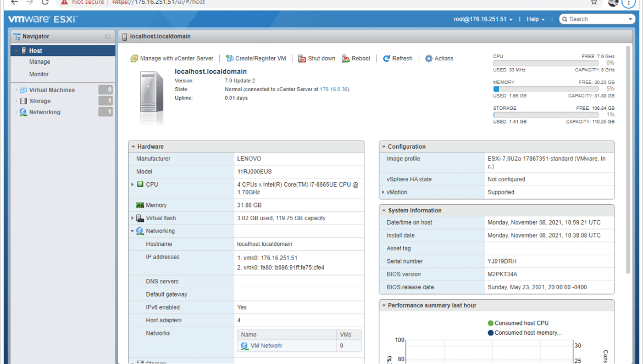Click the Create/Register VM icon
The height and width of the screenshot is (364, 643).
pyautogui.click(x=230, y=59)
